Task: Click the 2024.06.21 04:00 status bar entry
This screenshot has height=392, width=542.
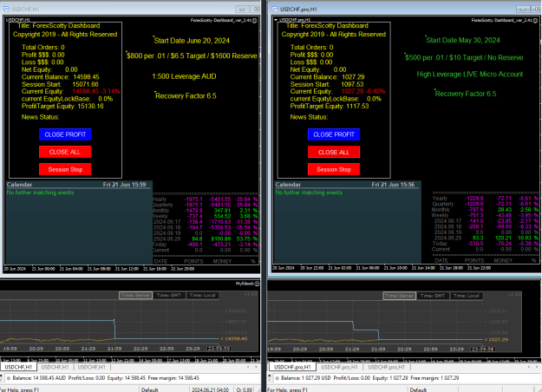Action: [210, 389]
